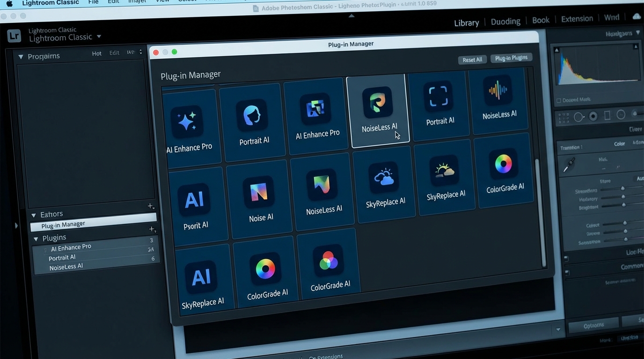Toggle the checkbox beside the Common row
644x359 pixels.
click(x=567, y=272)
